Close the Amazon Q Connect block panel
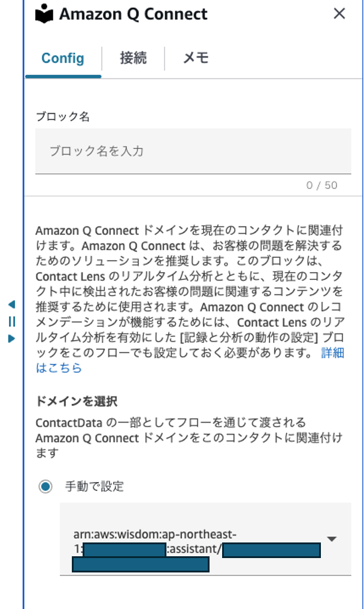The height and width of the screenshot is (609, 364). 340,14
